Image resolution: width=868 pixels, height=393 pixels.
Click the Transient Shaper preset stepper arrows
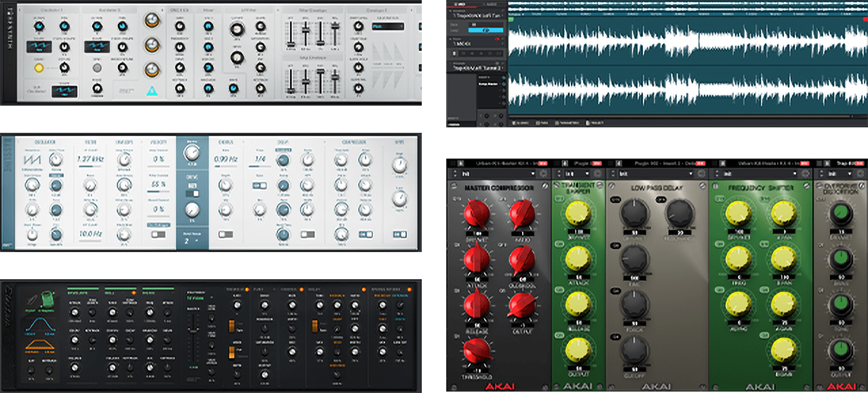click(x=559, y=174)
